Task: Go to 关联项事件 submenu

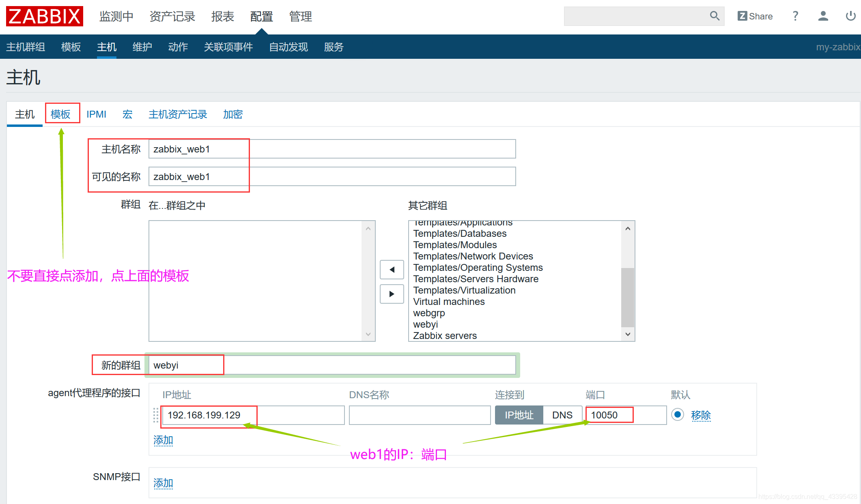Action: point(228,47)
